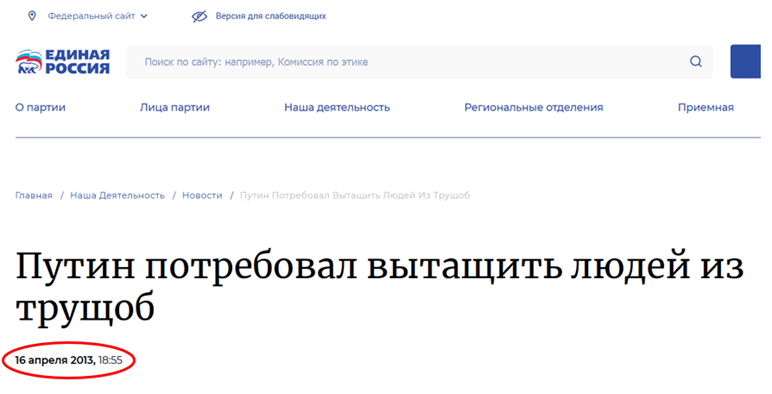Open the О партии menu

[40, 107]
